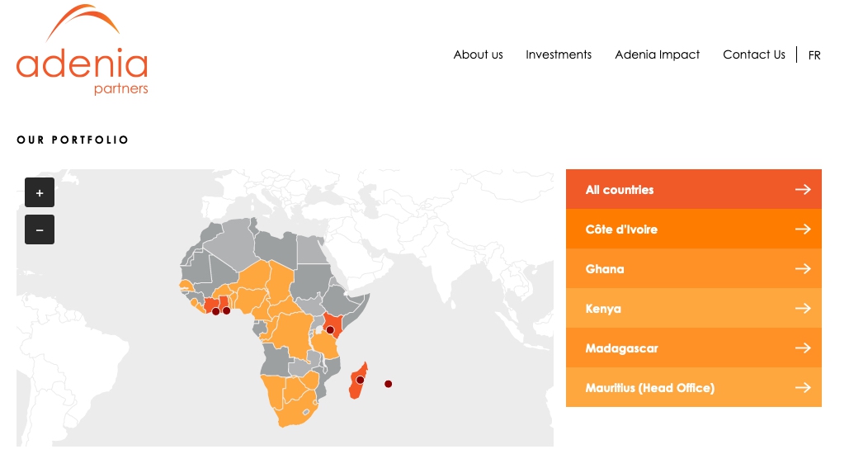Open the About us menu
The width and height of the screenshot is (868, 473).
point(478,54)
